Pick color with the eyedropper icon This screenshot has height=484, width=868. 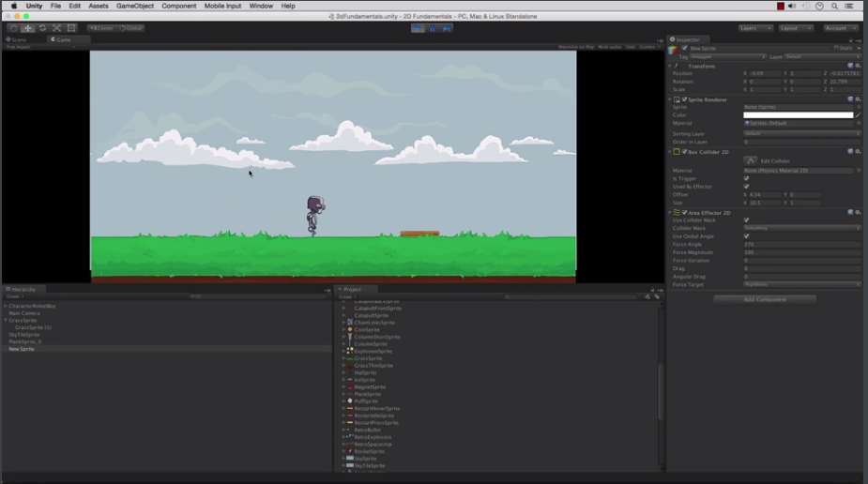click(x=858, y=115)
